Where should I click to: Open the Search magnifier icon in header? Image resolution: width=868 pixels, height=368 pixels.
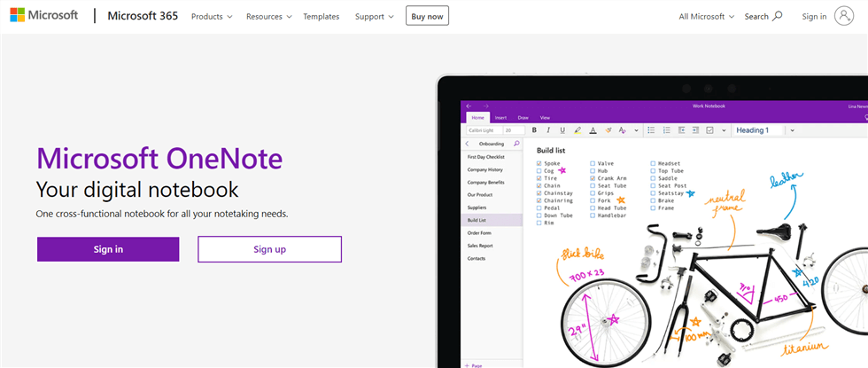tap(778, 16)
